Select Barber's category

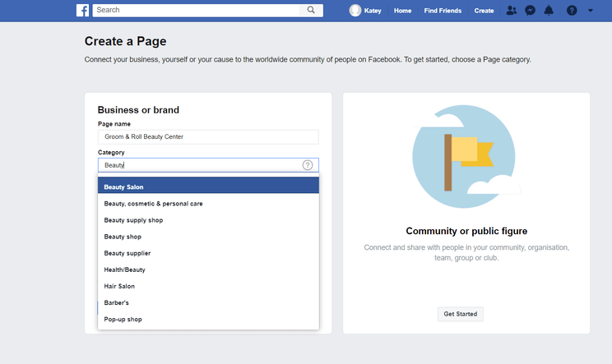pyautogui.click(x=208, y=303)
